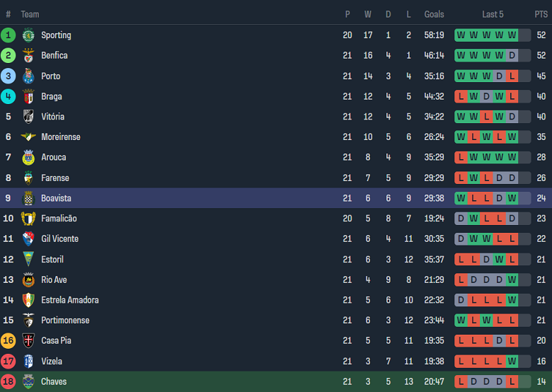Sort table by Goals column header
The height and width of the screenshot is (392, 552).
point(434,14)
